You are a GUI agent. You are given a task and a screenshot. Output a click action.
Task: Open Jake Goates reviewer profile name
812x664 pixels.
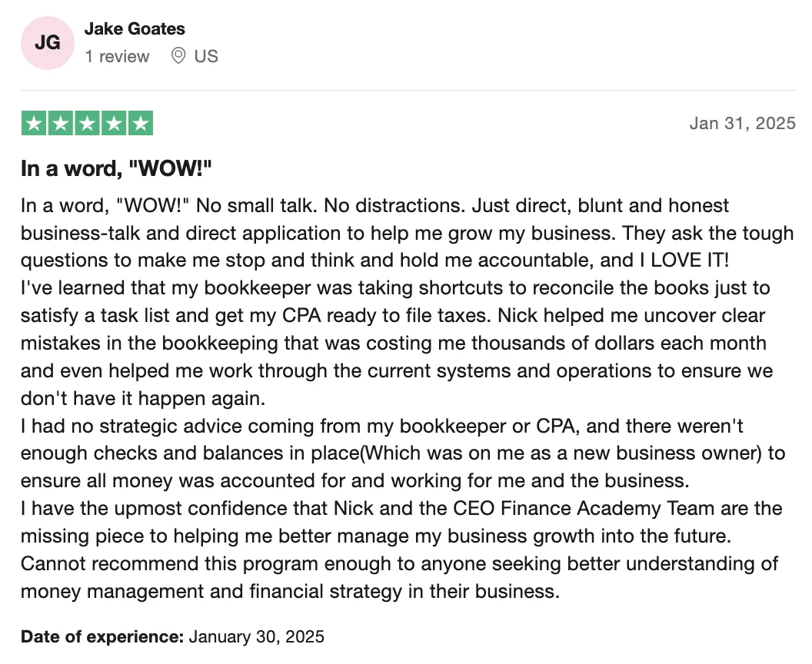(x=135, y=29)
